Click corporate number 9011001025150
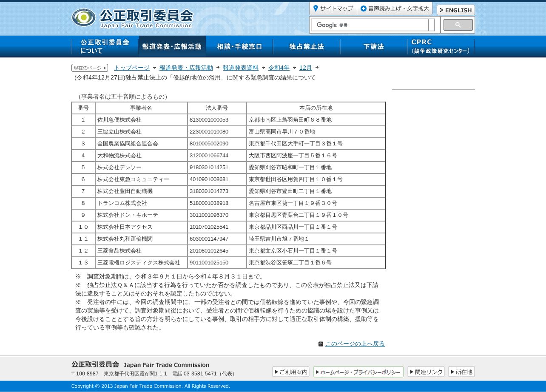The image size is (546, 392). 209,263
